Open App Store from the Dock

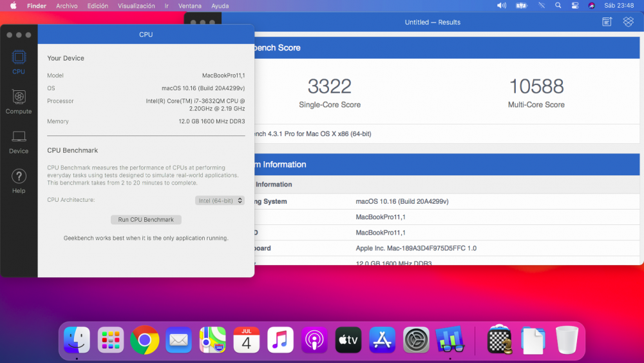tap(383, 340)
